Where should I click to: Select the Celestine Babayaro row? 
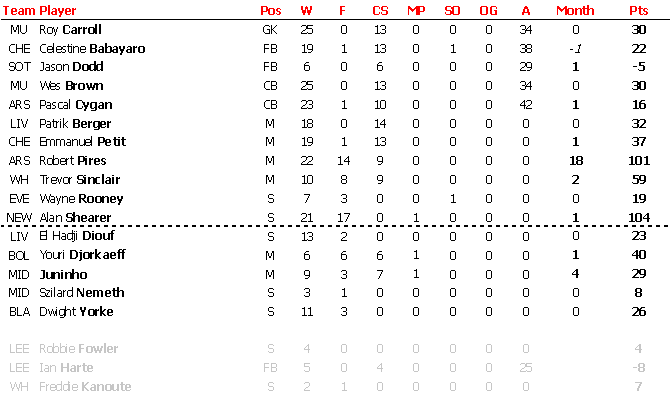tap(336, 48)
